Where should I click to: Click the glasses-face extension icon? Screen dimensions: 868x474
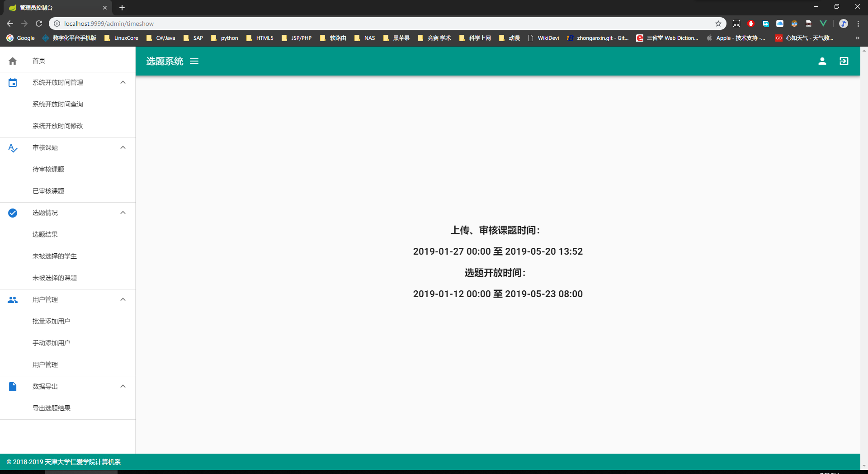click(794, 24)
